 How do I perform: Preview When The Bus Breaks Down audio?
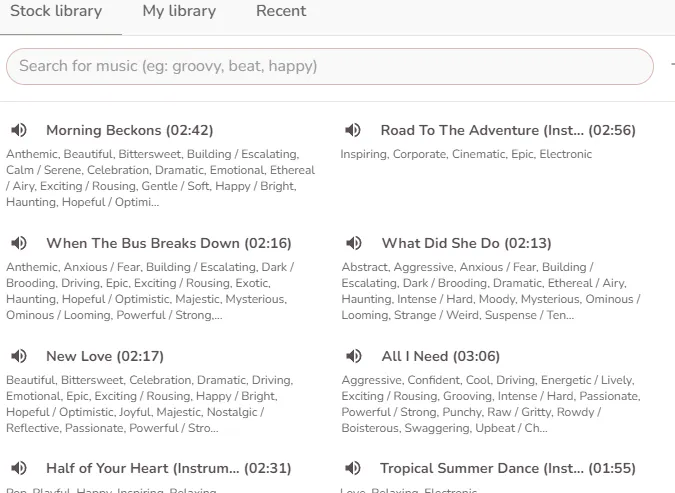tap(19, 243)
